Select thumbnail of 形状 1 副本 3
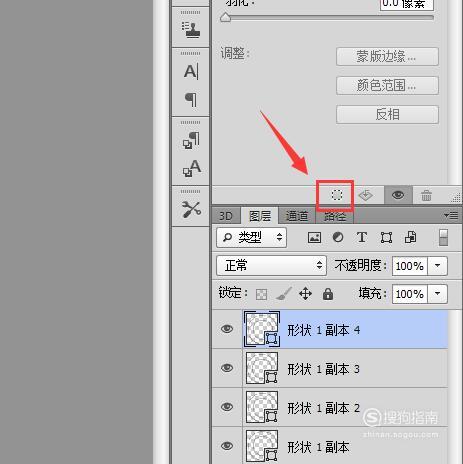This screenshot has width=463, height=464. [262, 368]
